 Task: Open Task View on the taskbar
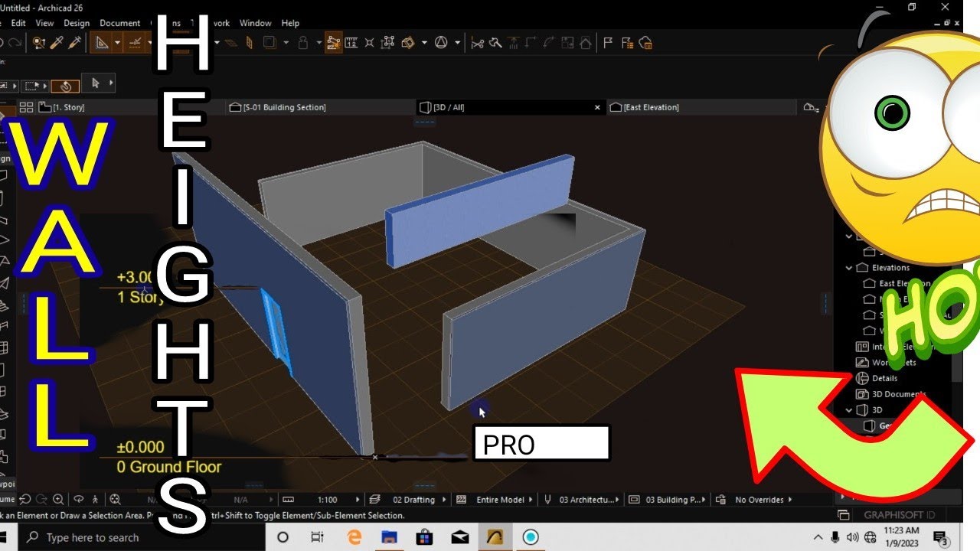pyautogui.click(x=318, y=537)
